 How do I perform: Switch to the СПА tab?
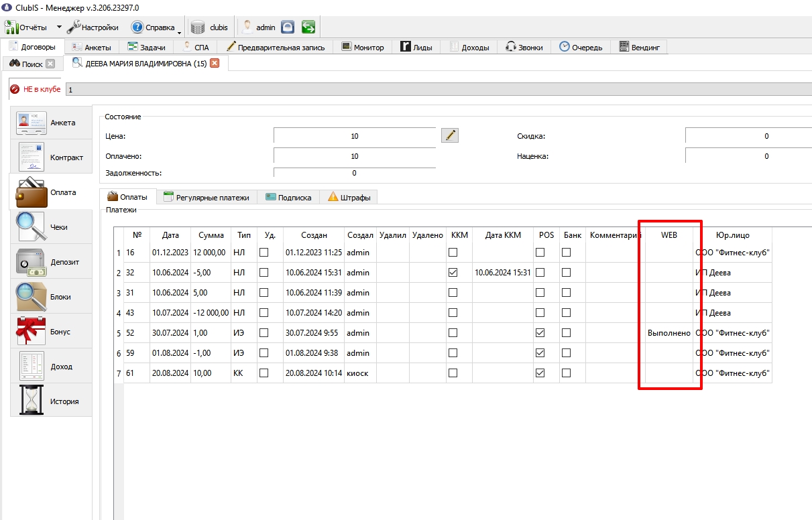[196, 48]
